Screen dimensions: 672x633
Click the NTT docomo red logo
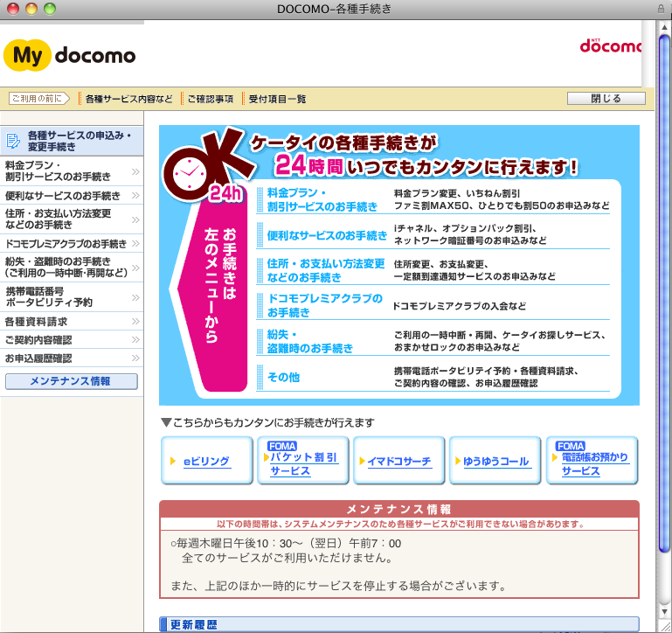(x=611, y=45)
